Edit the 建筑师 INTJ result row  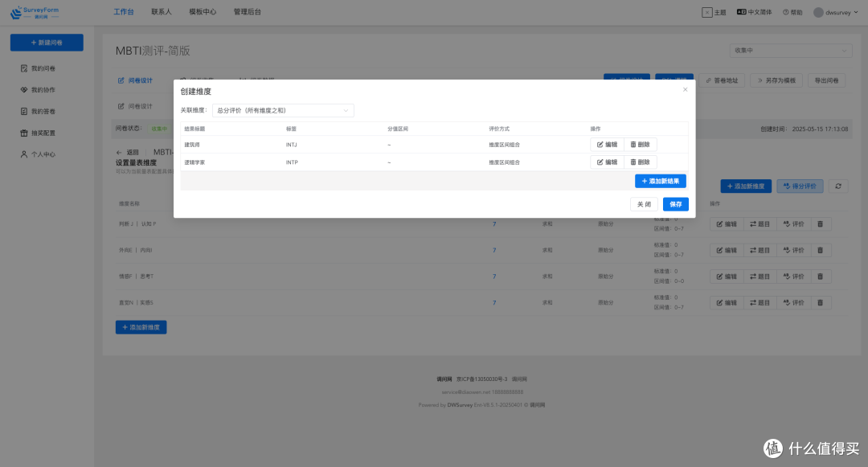point(608,145)
